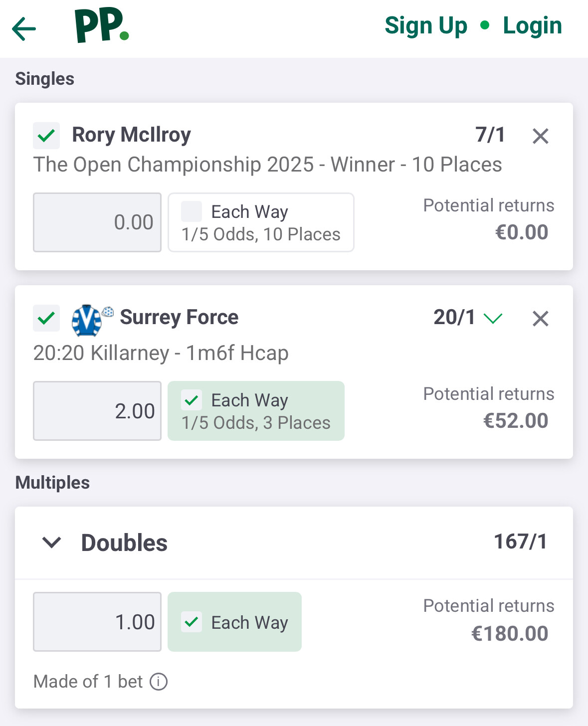Uncheck the Surrey Force selection checkbox
The height and width of the screenshot is (726, 588).
pos(46,318)
